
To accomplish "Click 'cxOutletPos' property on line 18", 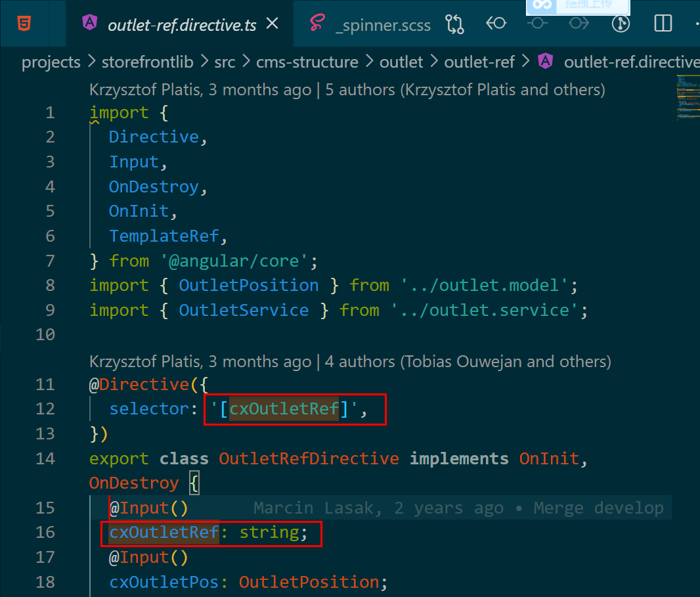I will pyautogui.click(x=164, y=583).
